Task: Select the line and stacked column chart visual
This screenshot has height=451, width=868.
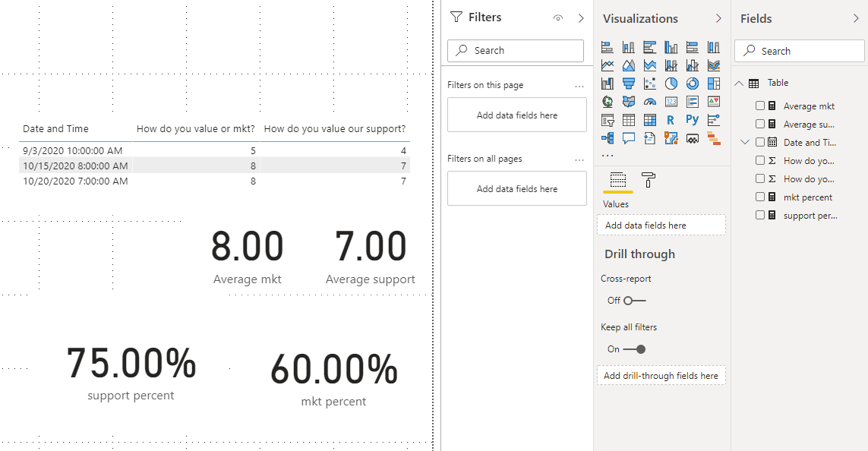Action: pyautogui.click(x=671, y=65)
